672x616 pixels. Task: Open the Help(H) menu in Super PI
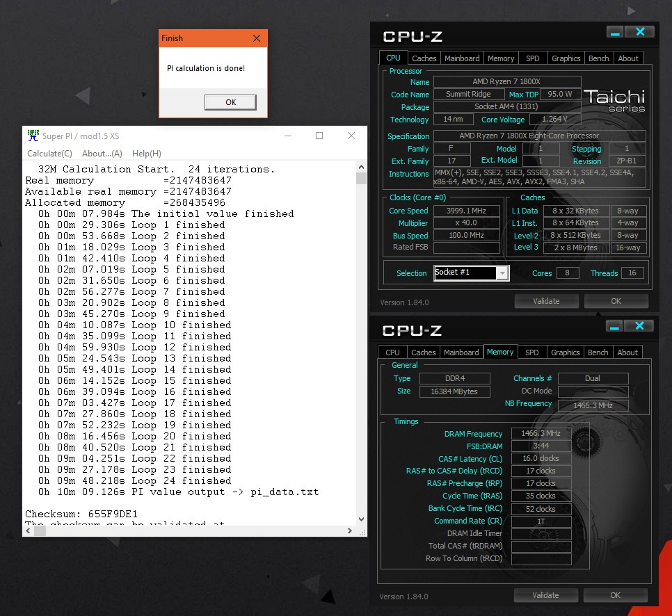point(147,154)
